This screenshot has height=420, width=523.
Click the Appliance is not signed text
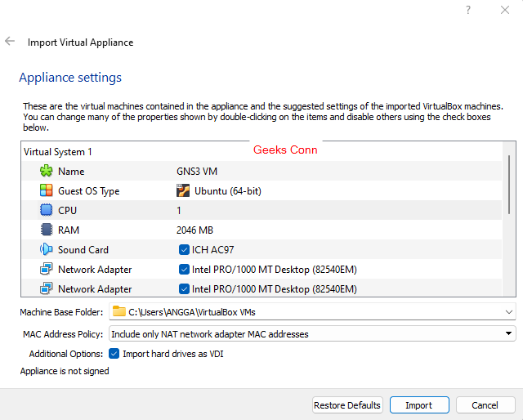pyautogui.click(x=65, y=371)
